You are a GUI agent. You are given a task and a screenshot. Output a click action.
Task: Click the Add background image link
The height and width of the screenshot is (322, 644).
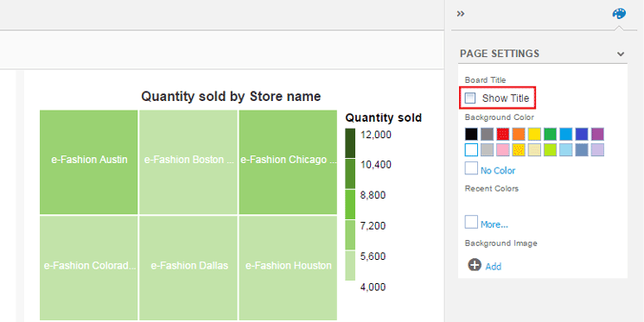pyautogui.click(x=494, y=267)
